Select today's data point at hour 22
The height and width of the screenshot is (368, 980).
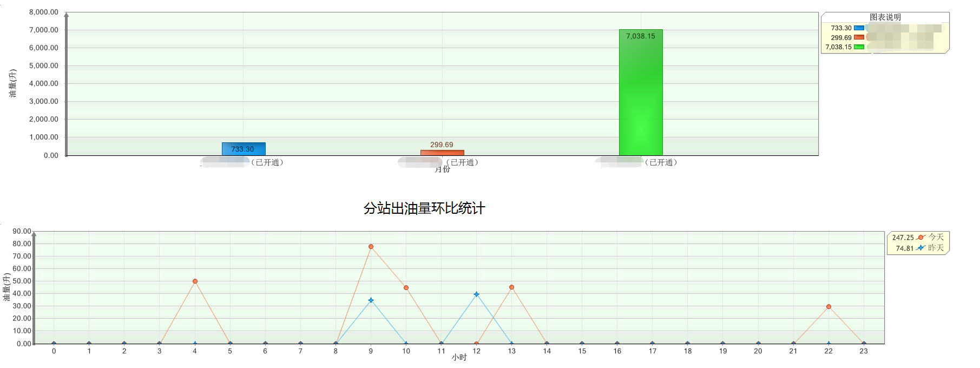(828, 307)
